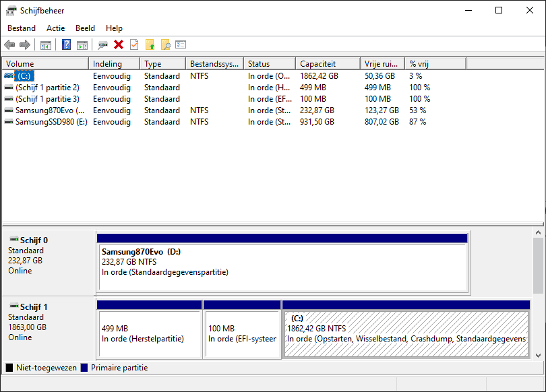Click the (C:) volume drive icon
This screenshot has width=546, height=392.
[8, 75]
